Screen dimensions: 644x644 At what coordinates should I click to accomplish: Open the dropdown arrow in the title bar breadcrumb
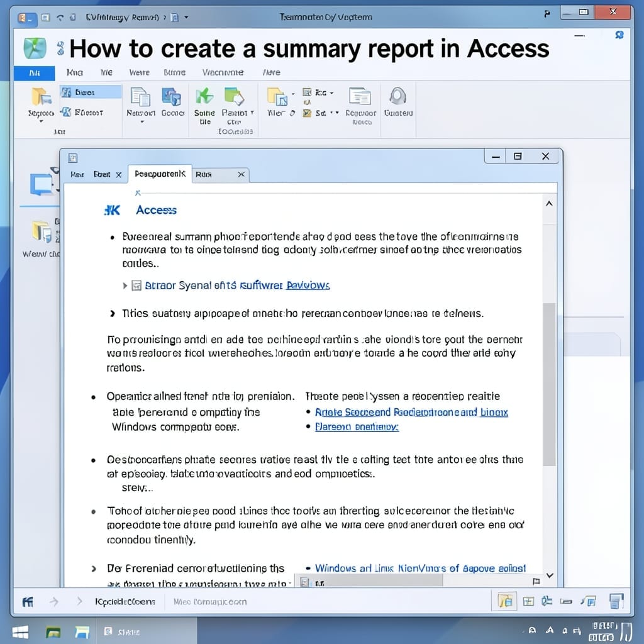186,17
